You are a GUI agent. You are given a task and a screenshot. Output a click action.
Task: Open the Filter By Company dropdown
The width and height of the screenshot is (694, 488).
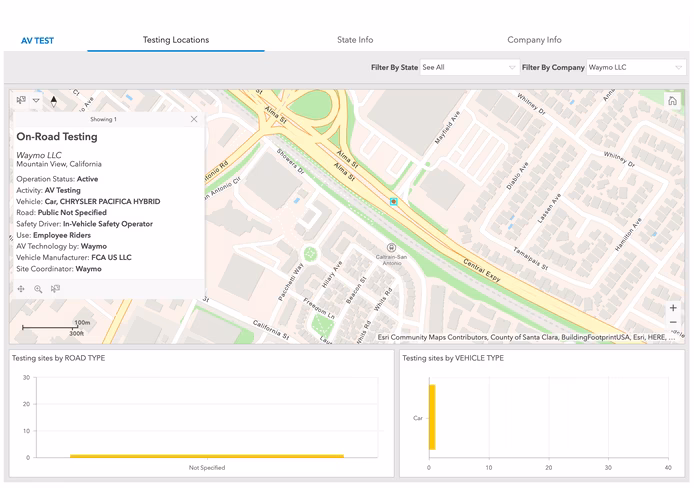[636, 67]
